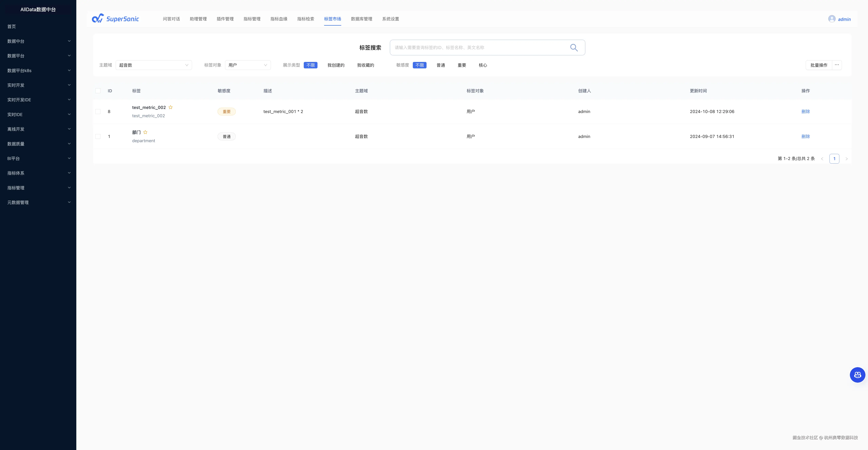This screenshot has width=868, height=450.
Task: Switch to the 指标管理 top tab
Action: pyautogui.click(x=252, y=19)
